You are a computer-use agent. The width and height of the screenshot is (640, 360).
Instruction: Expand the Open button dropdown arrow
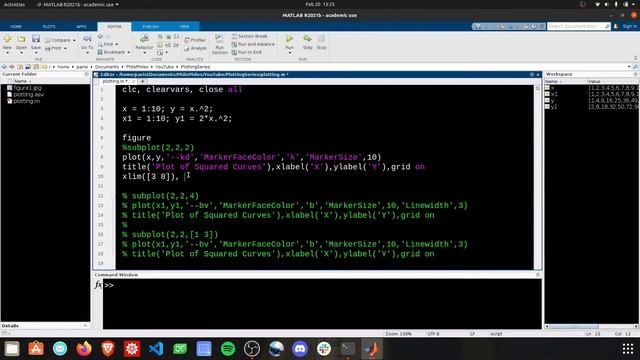click(x=21, y=53)
